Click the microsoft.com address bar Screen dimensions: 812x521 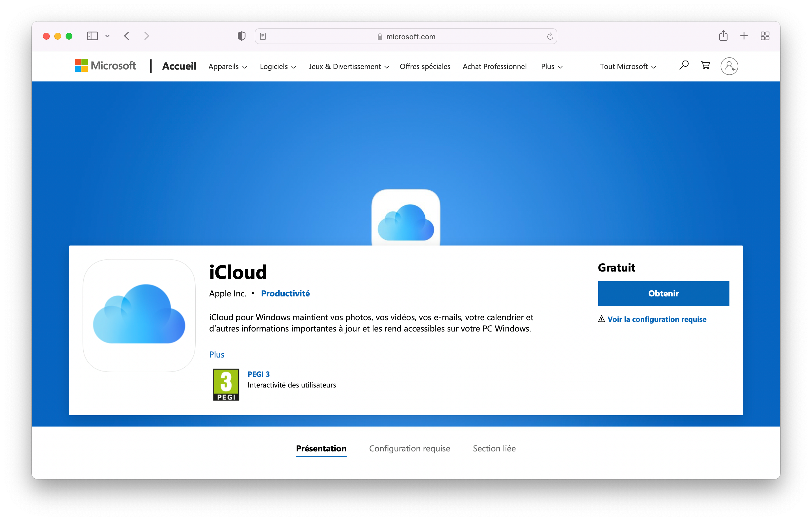tap(406, 36)
